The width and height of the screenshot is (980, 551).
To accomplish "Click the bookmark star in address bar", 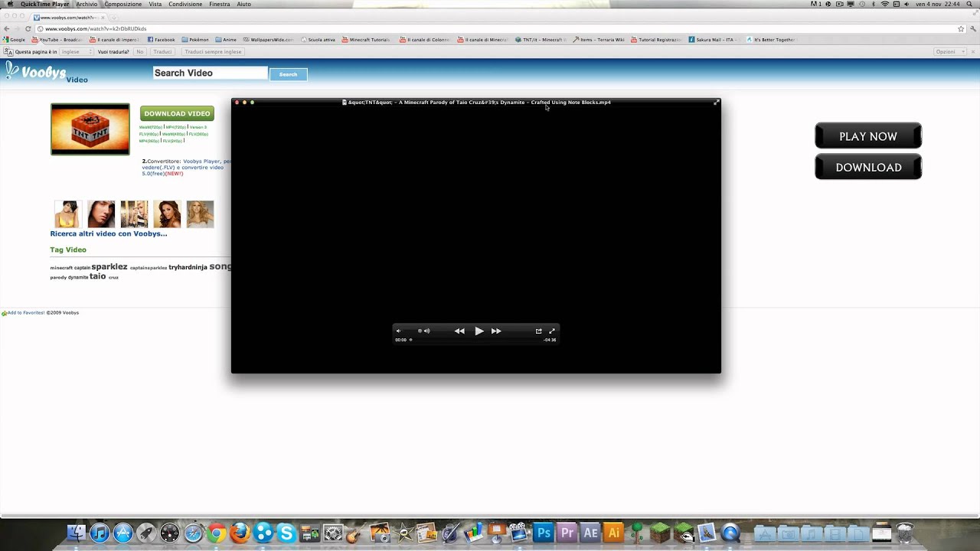I will 961,29.
